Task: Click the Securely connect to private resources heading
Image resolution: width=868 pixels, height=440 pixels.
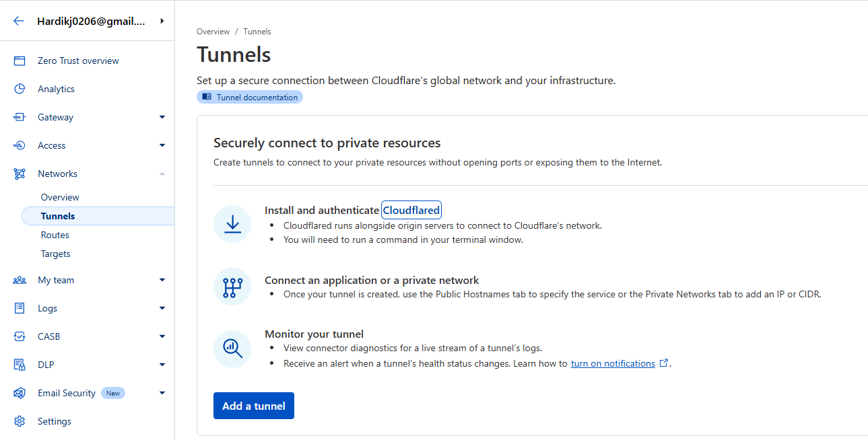Action: coord(327,143)
